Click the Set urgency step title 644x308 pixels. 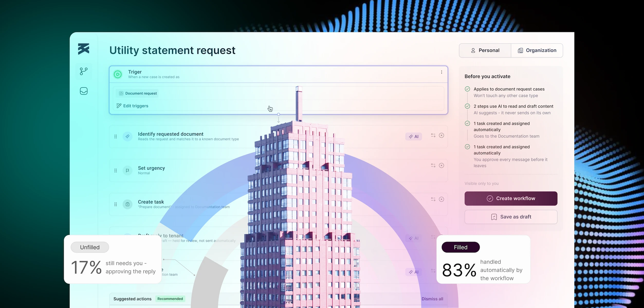pos(151,168)
